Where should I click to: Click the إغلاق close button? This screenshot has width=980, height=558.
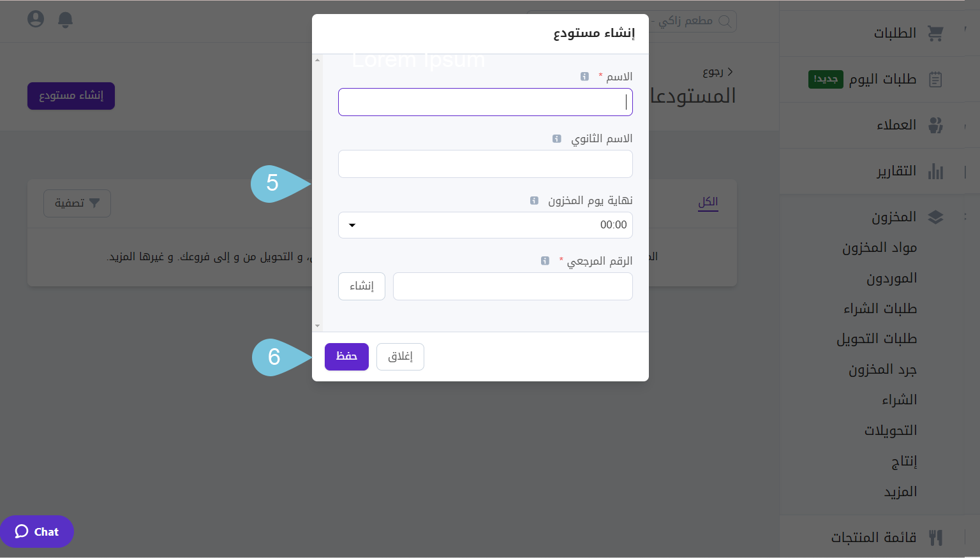pyautogui.click(x=400, y=356)
